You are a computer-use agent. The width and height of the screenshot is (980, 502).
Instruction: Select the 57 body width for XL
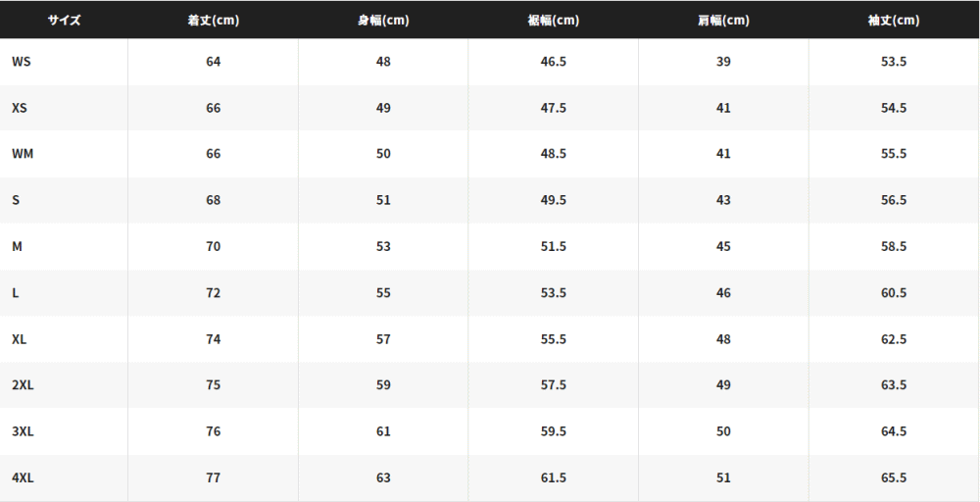click(x=383, y=339)
